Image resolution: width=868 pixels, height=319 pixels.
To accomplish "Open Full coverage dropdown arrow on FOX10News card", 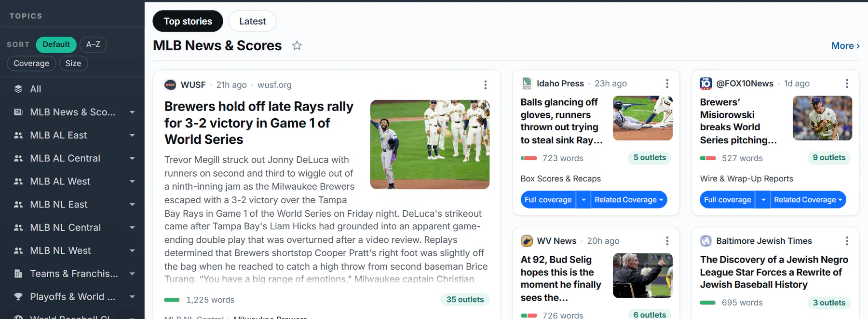I will tap(763, 200).
